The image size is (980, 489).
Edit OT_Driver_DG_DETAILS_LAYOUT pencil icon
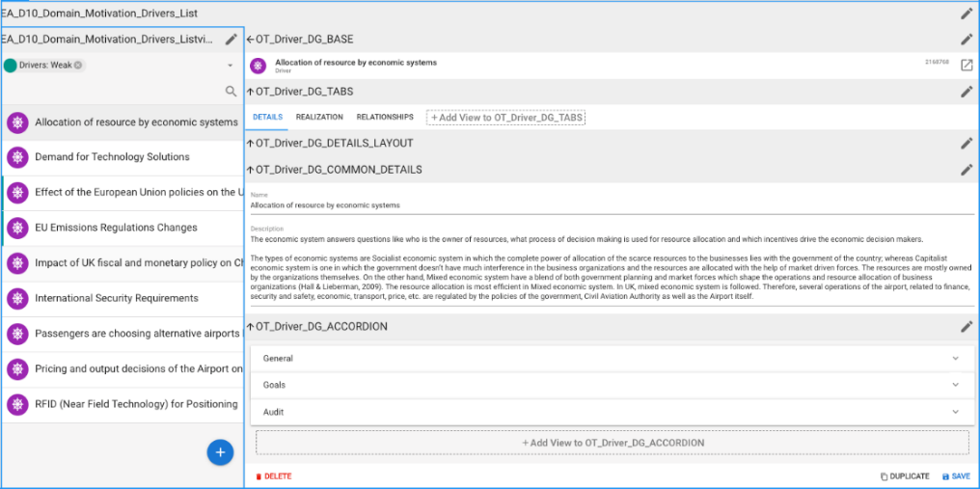pyautogui.click(x=966, y=143)
